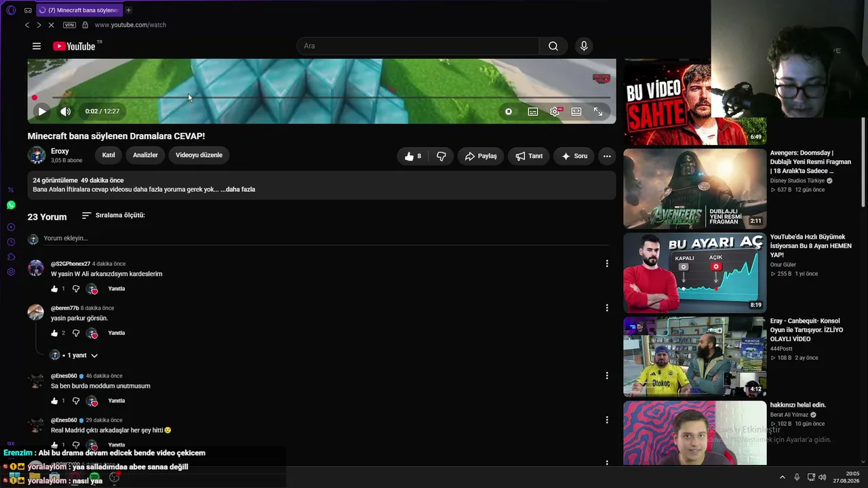Open the YouTube hamburger guide menu
This screenshot has height=488, width=868.
(x=37, y=46)
